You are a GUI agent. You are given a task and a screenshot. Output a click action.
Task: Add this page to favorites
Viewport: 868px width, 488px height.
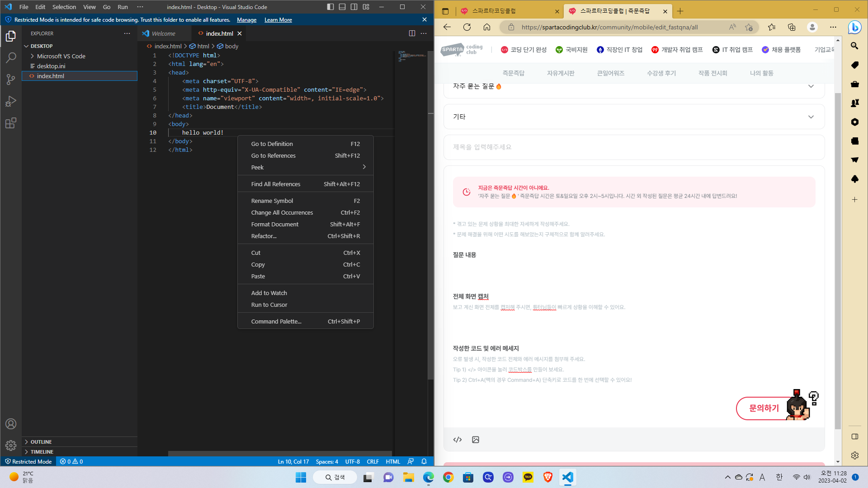749,27
